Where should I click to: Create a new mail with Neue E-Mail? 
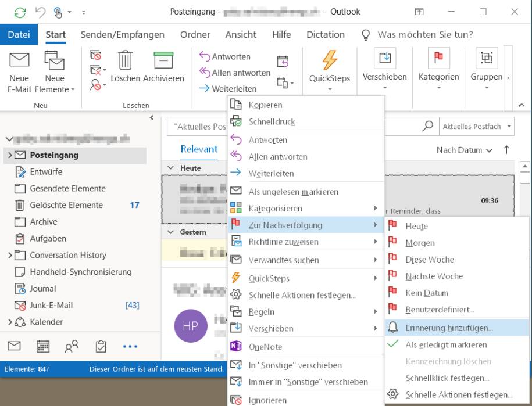point(19,73)
